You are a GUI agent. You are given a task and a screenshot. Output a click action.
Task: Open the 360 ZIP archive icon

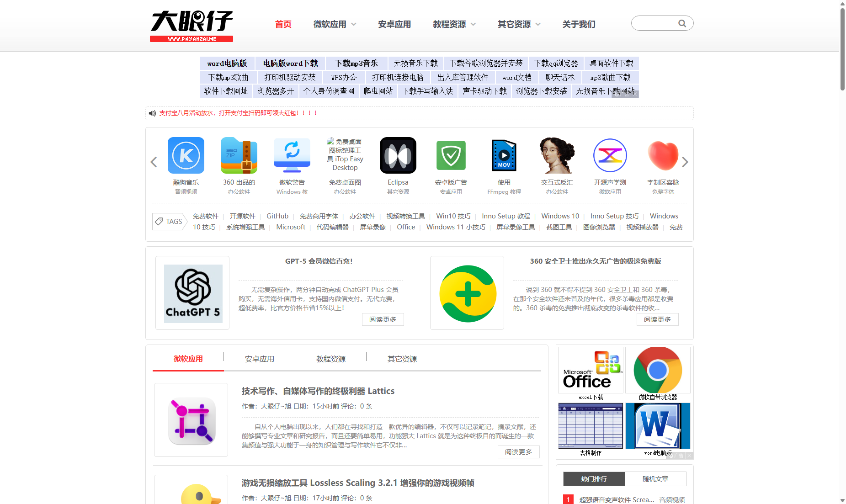coord(239,155)
